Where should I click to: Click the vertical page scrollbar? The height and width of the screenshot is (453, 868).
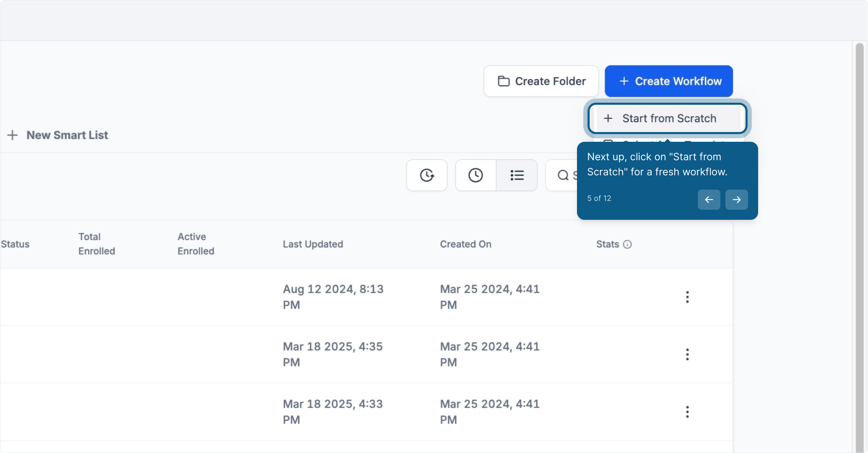point(860,247)
